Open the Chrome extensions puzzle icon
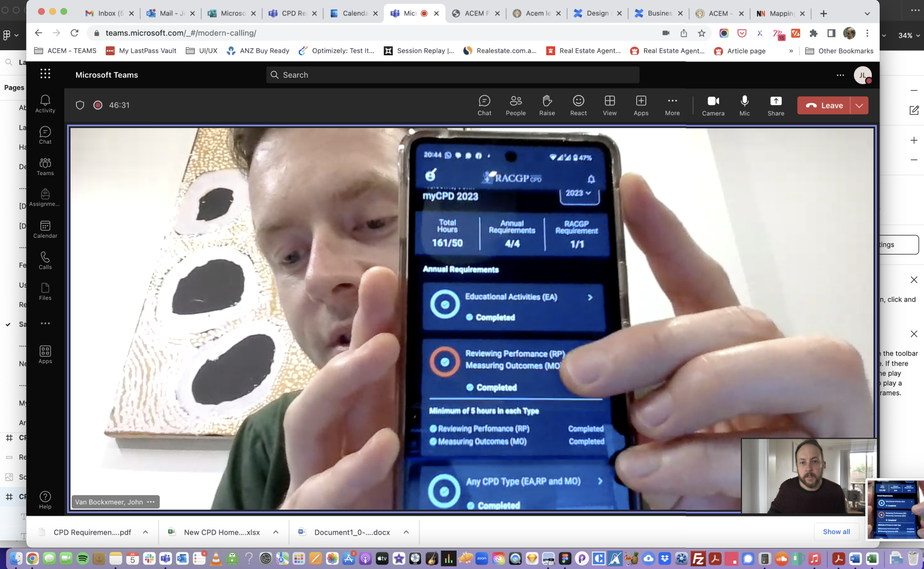Screen dimensions: 924x569 click(x=814, y=33)
